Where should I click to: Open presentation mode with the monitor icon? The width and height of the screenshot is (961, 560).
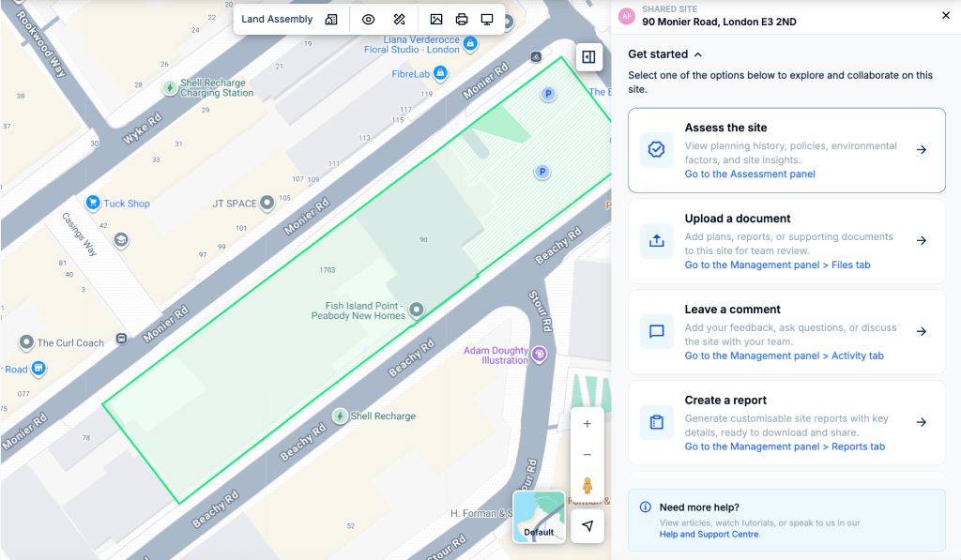(x=487, y=20)
